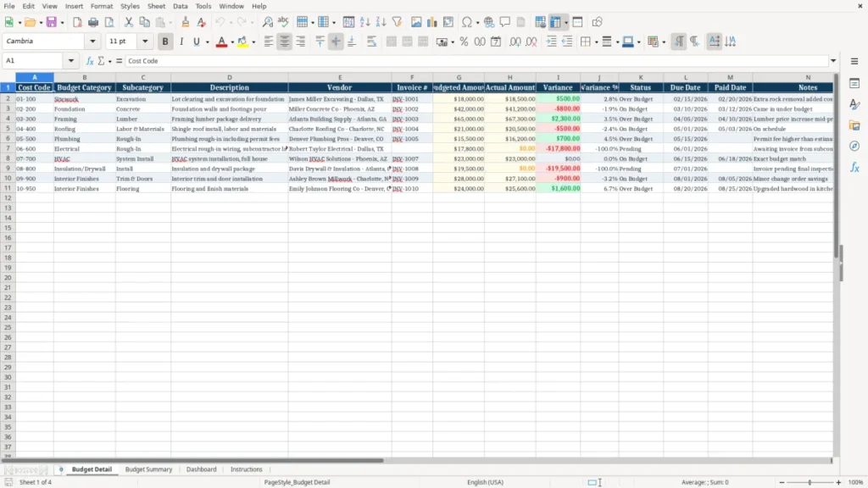Open font color dropdown arrow
The image size is (868, 488).
(232, 42)
